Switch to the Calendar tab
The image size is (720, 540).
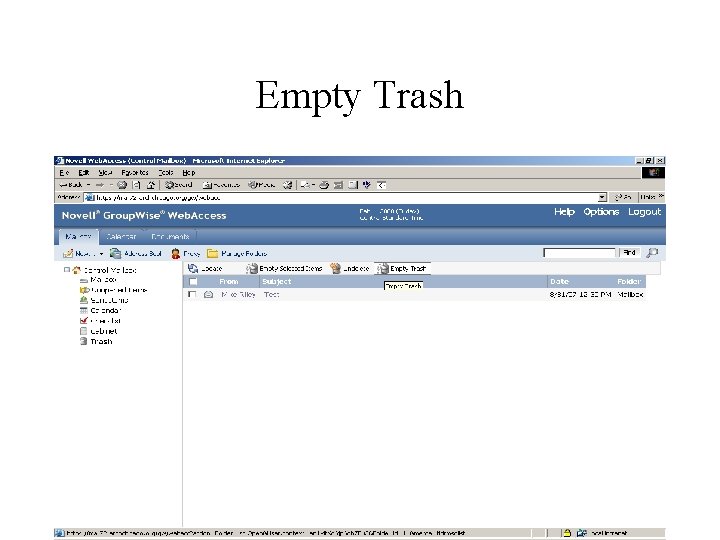tap(121, 236)
